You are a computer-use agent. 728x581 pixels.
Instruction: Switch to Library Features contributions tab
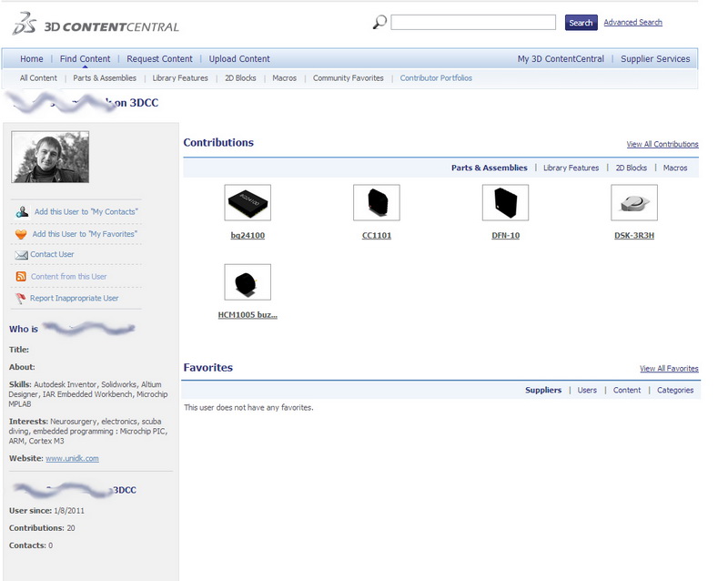click(x=571, y=168)
